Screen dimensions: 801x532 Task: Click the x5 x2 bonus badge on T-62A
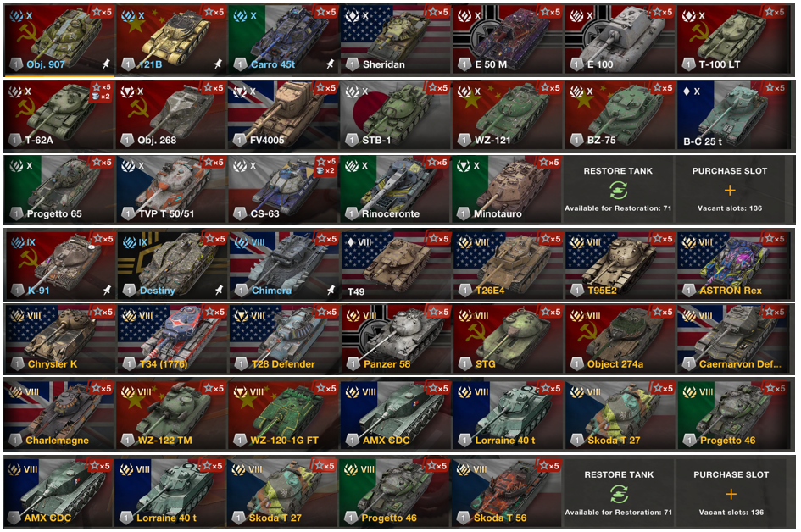click(101, 91)
